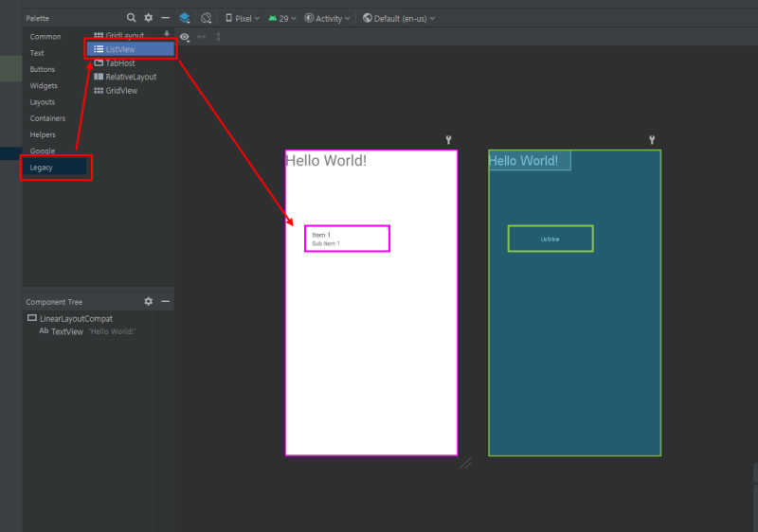Choose TabHost in the palette list
758x532 pixels.
pyautogui.click(x=119, y=63)
